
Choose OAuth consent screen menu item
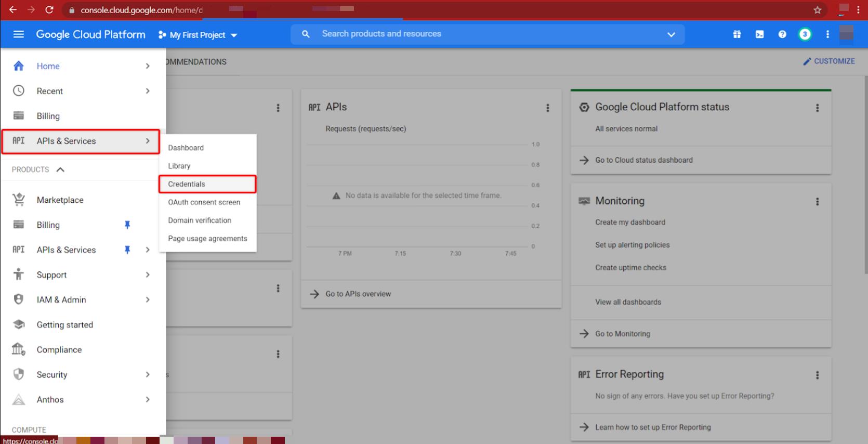[x=204, y=202]
